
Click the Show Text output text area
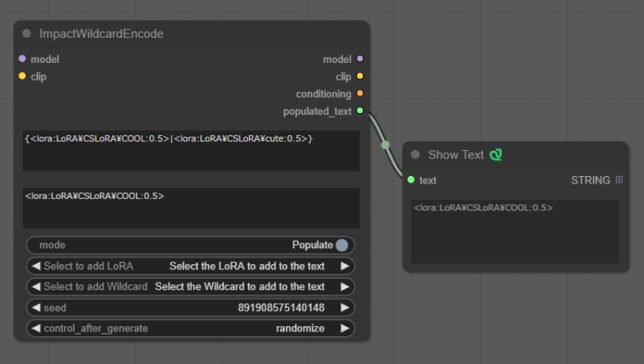(514, 231)
